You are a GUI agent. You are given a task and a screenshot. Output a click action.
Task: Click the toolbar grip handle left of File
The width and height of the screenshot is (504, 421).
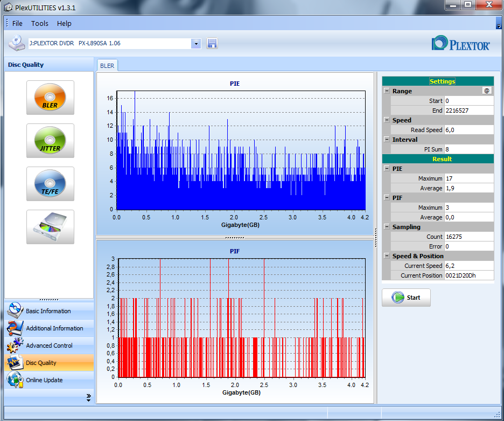tap(7, 23)
